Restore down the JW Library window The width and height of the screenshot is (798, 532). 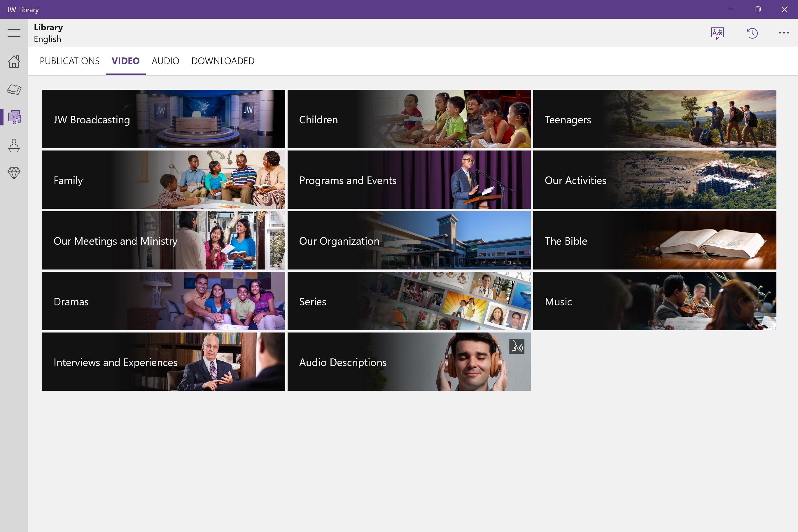758,9
